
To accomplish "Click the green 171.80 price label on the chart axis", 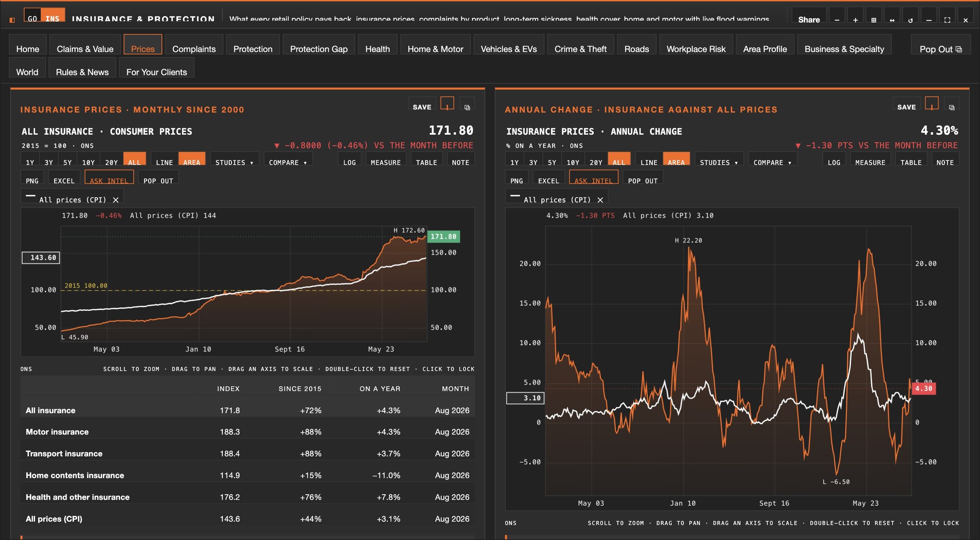I will point(443,236).
